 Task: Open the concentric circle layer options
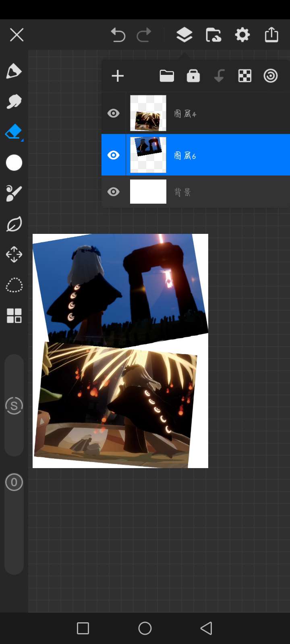271,76
